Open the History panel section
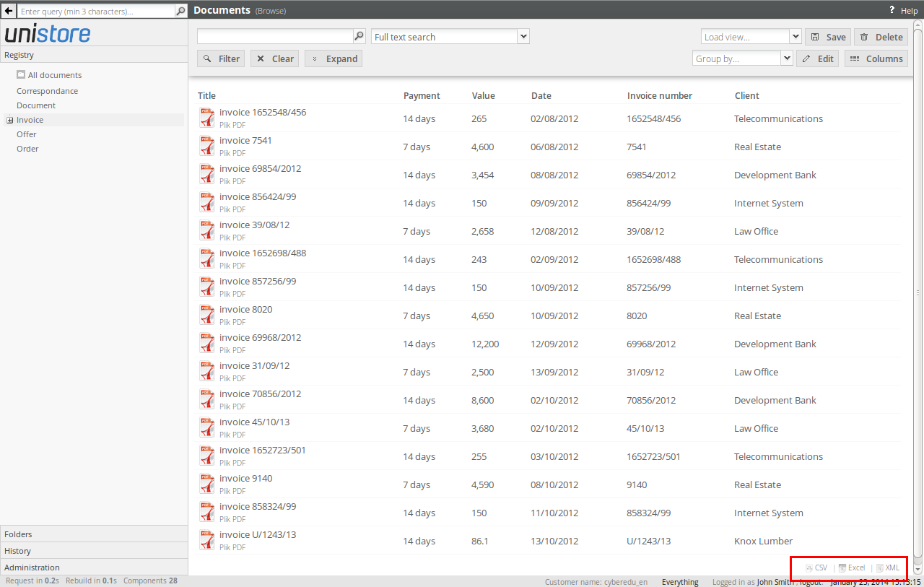Screen dimensions: 924x587 pyautogui.click(x=94, y=551)
